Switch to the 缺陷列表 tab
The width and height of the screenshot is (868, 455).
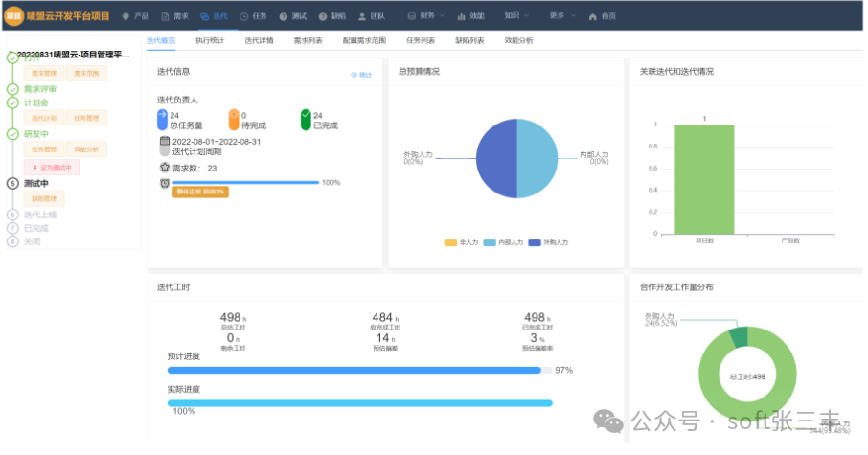(x=468, y=41)
